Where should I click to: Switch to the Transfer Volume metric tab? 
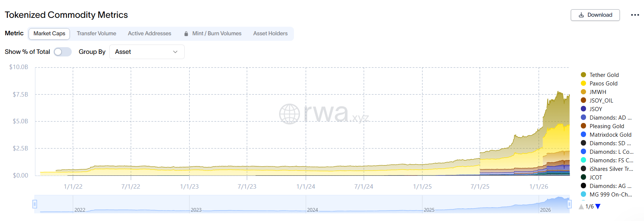(96, 33)
